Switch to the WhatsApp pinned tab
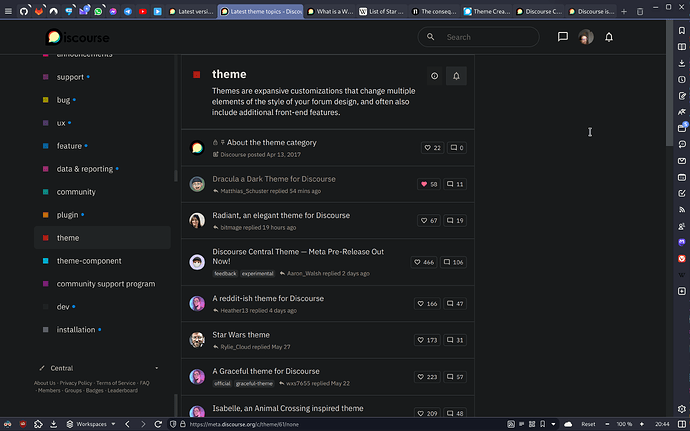This screenshot has height=431, width=690. coord(98,11)
